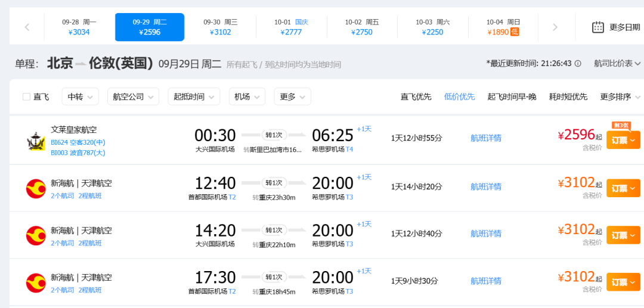Click the ¥2596 price of the first flight
Viewport: 644px width, 308px height.
pyautogui.click(x=577, y=135)
